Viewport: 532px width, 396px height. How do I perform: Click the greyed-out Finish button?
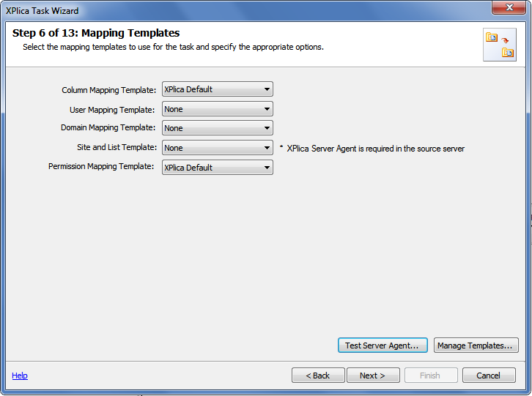click(x=431, y=376)
